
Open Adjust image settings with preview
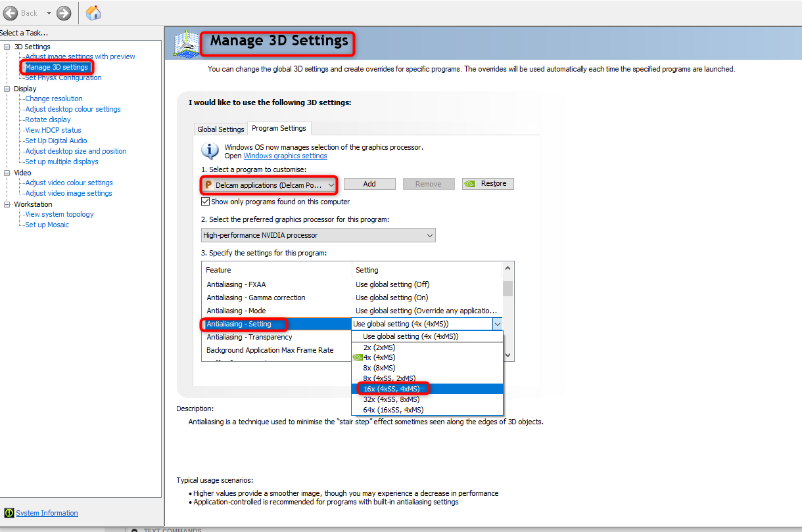coord(80,56)
